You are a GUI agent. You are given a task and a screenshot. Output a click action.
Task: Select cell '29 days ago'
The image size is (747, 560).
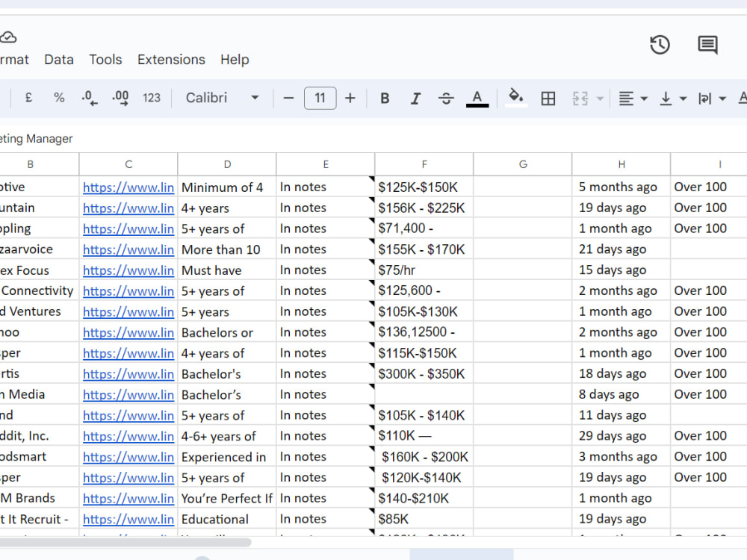tap(622, 436)
